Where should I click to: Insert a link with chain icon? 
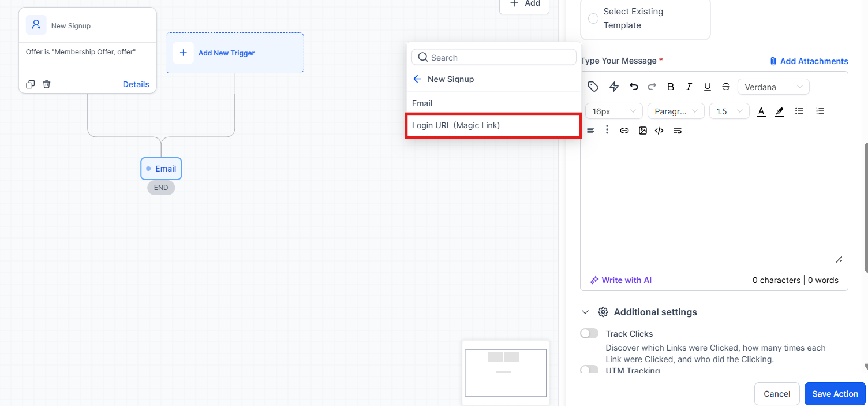click(624, 131)
